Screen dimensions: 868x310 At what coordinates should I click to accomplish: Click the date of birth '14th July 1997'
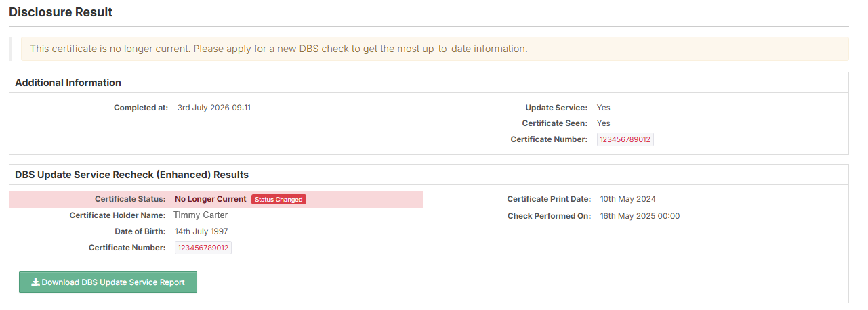point(201,231)
